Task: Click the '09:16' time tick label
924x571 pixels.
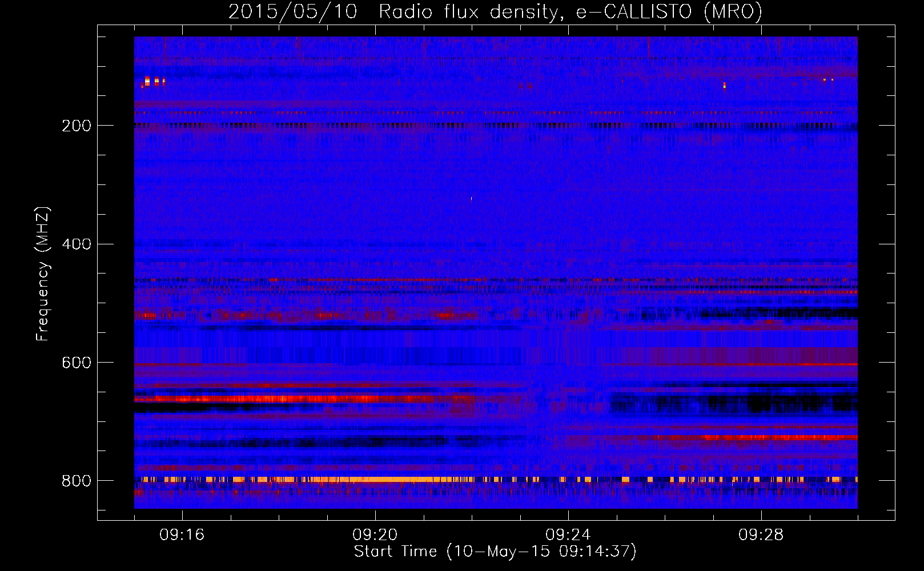Action: [x=182, y=535]
